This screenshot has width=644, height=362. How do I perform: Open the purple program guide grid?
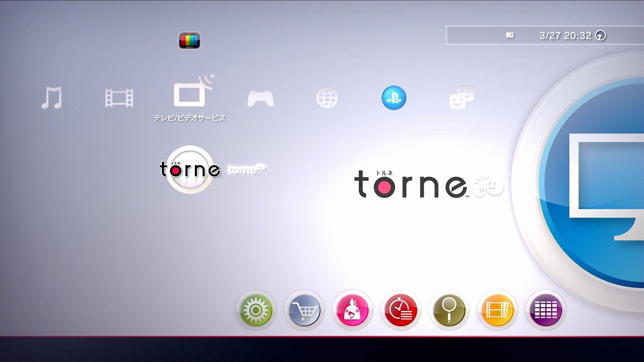545,310
